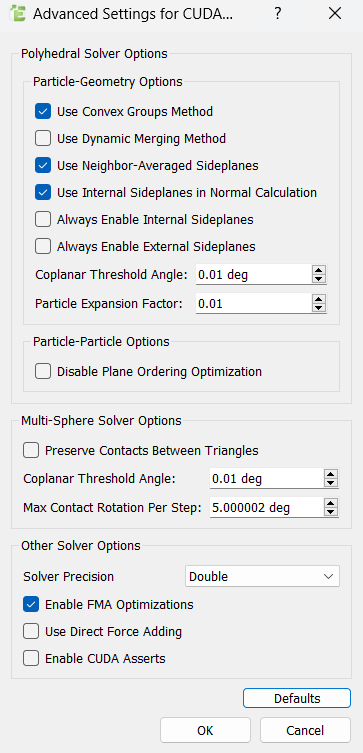Click the help question mark icon
The width and height of the screenshot is (363, 753).
277,13
